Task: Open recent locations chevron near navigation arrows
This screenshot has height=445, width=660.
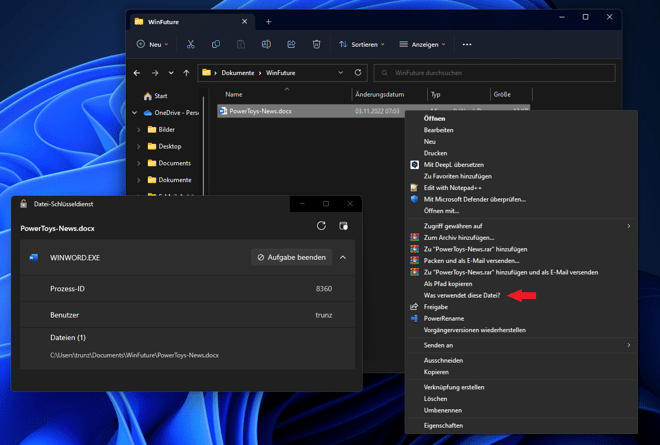Action: coord(171,73)
